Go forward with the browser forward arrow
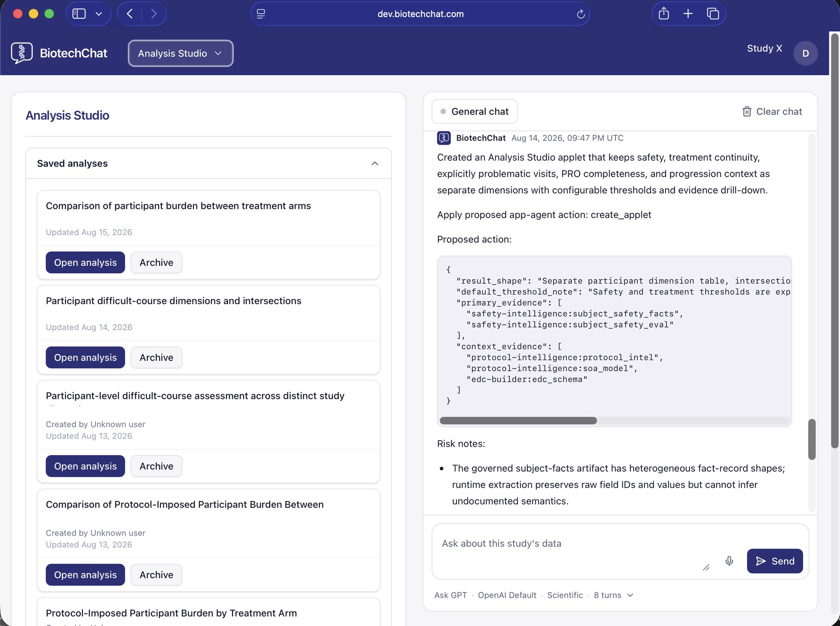840x626 pixels. tap(154, 14)
